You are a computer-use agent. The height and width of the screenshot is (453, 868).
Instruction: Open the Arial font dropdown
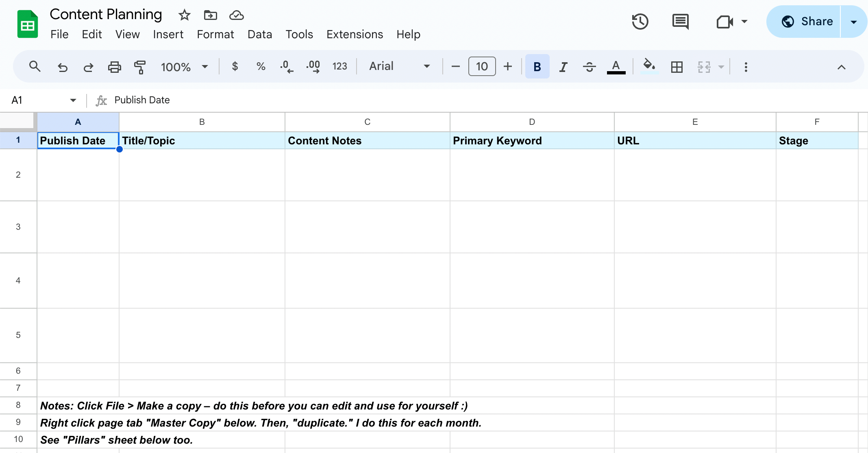(399, 66)
